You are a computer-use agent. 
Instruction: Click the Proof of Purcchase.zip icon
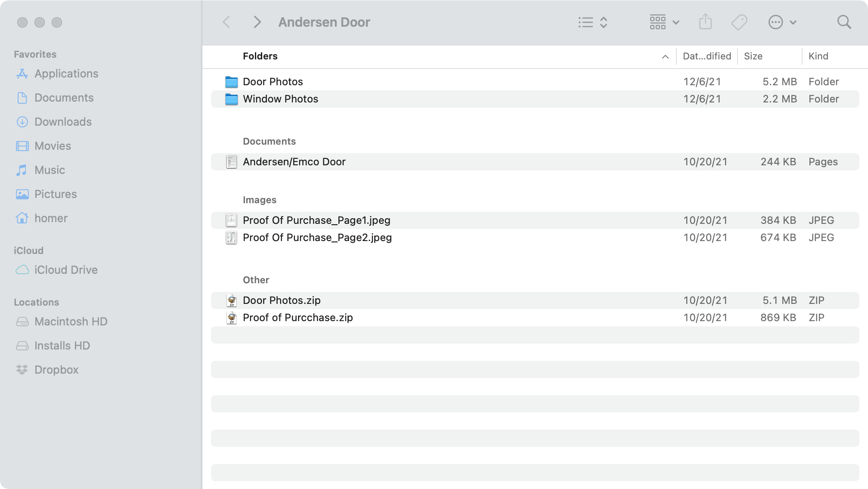pyautogui.click(x=232, y=318)
